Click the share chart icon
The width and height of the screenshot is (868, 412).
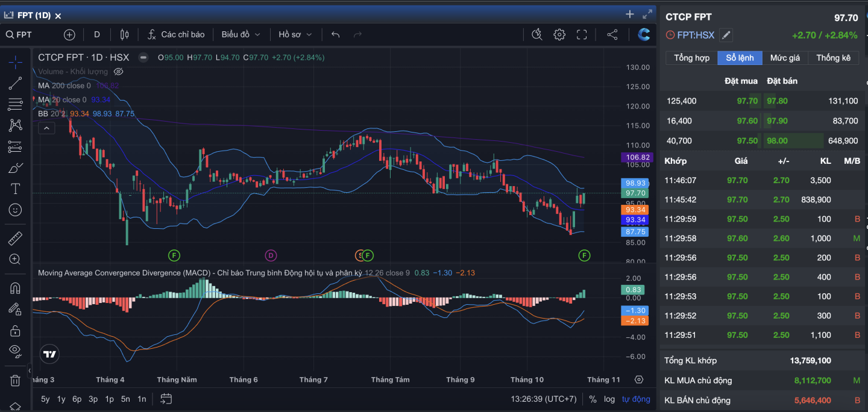click(x=612, y=35)
